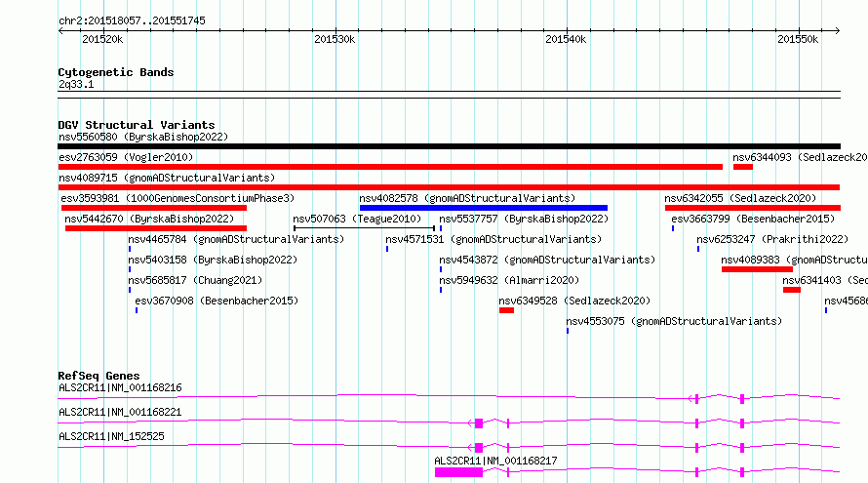Image resolution: width=868 pixels, height=483 pixels.
Task: Open esv2763059 (Vogler2010) label link
Action: coord(126,157)
